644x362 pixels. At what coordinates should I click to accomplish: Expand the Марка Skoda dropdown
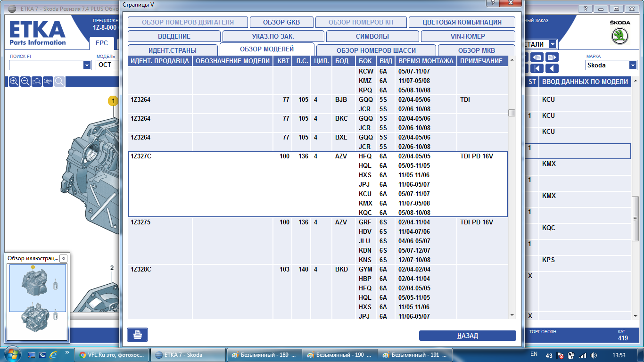pos(633,65)
